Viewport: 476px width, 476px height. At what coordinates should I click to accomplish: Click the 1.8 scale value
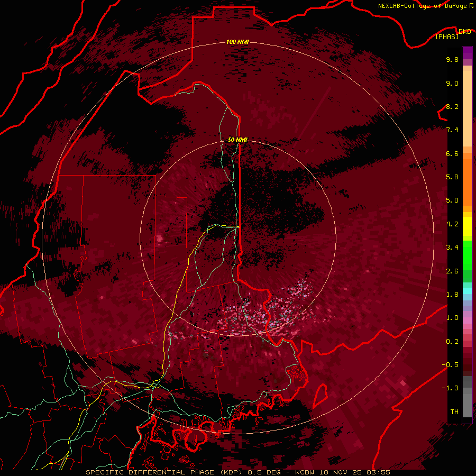452,295
